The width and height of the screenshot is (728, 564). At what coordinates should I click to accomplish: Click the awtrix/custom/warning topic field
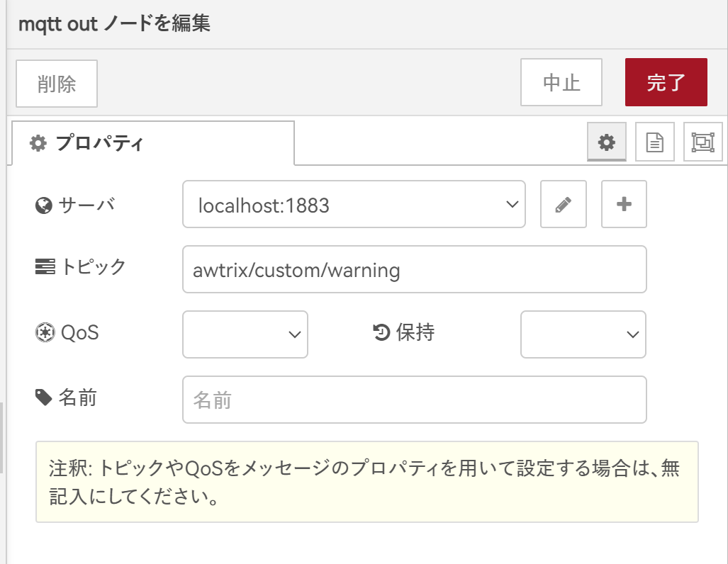pos(414,269)
